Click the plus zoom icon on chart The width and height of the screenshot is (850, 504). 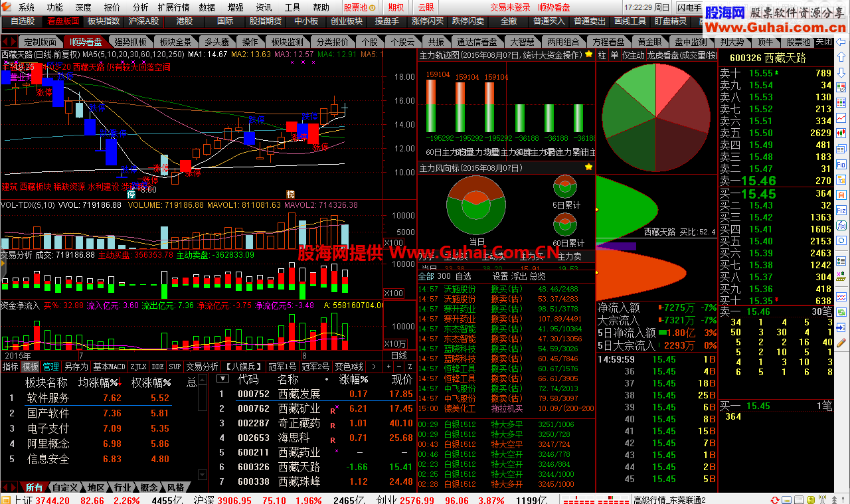390,367
